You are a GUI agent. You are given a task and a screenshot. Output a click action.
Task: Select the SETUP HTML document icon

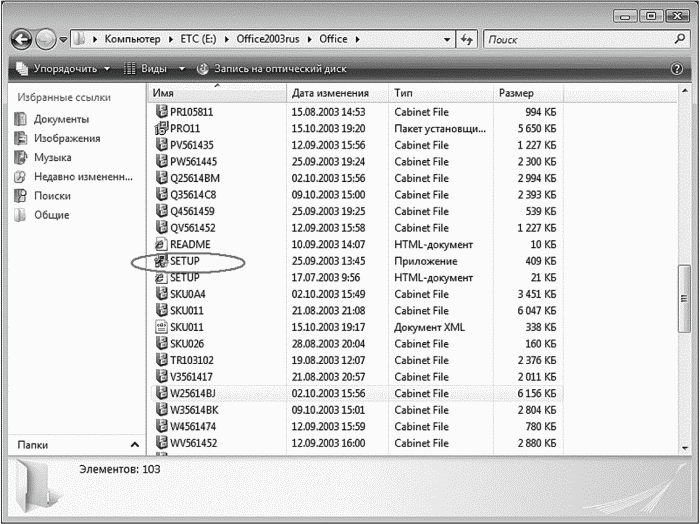161,277
